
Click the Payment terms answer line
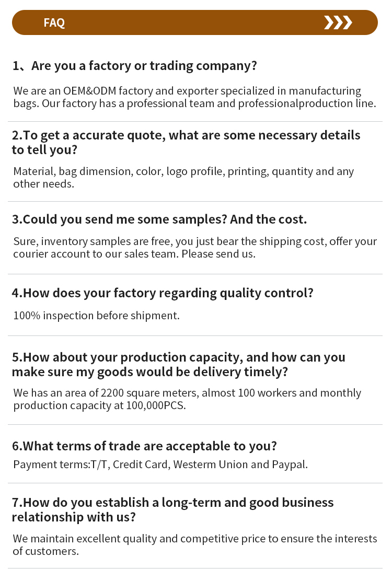click(x=160, y=465)
